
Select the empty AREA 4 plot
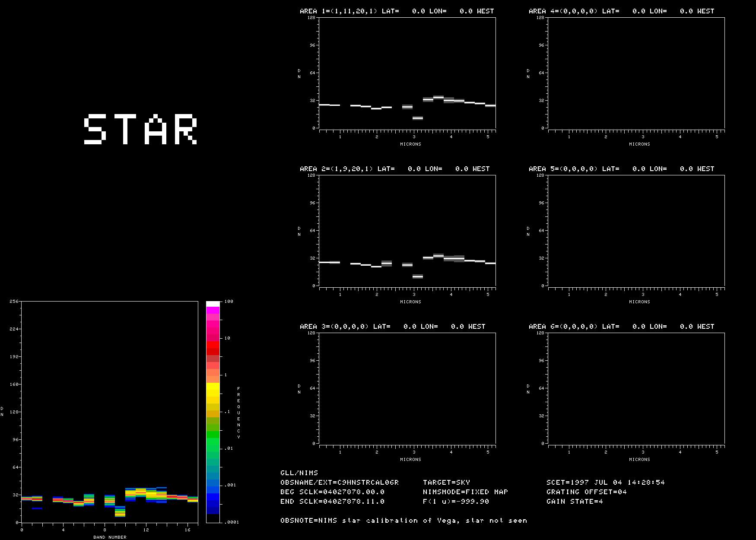pos(636,73)
